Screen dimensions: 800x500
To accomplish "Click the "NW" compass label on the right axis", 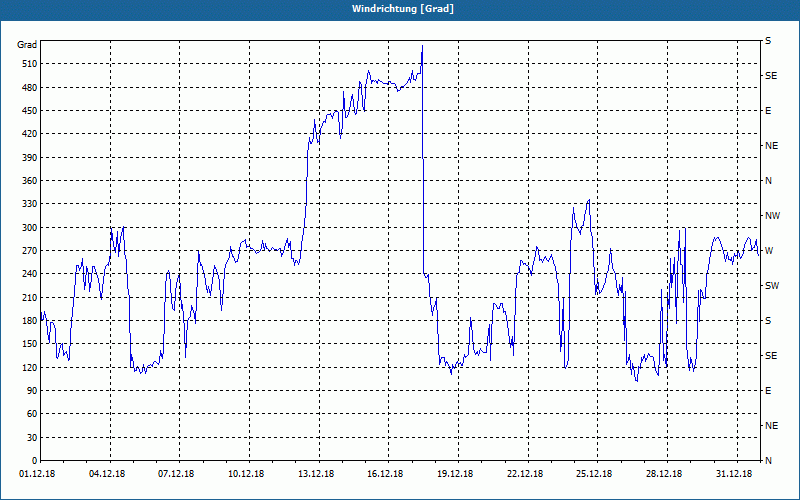I will pyautogui.click(x=773, y=216).
